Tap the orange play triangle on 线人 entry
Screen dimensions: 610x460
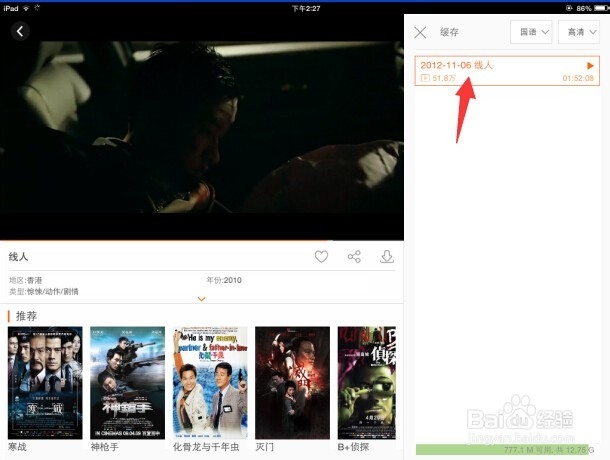(590, 65)
